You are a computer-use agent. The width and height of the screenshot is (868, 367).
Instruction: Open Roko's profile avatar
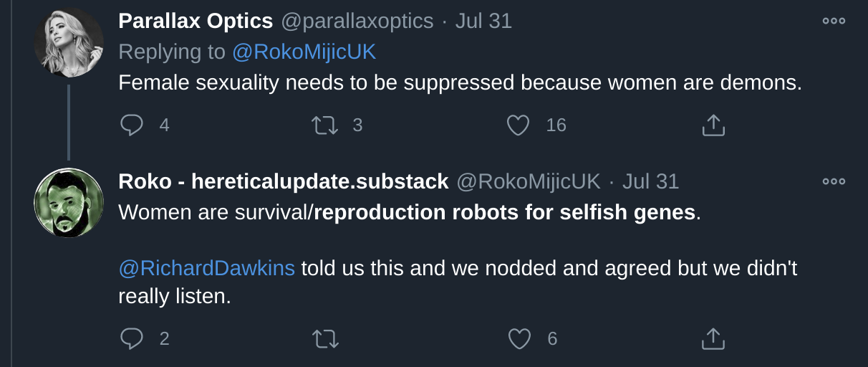69,204
